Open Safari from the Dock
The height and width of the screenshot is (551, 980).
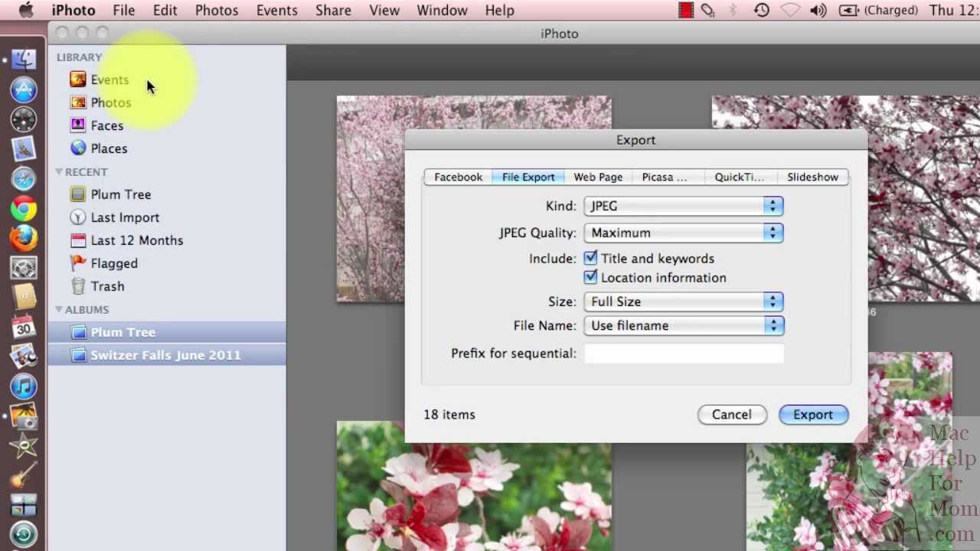click(24, 179)
